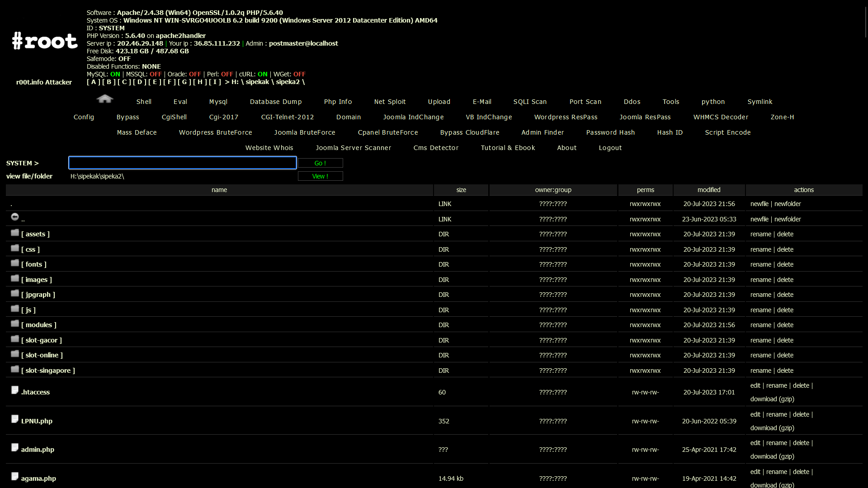Image resolution: width=868 pixels, height=488 pixels.
Task: Open the admin.php file name
Action: [38, 450]
